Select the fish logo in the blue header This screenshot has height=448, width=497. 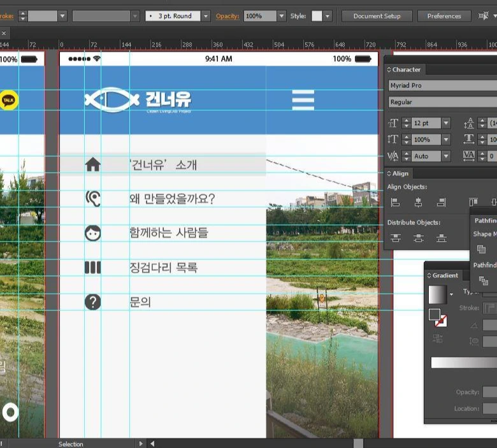pyautogui.click(x=112, y=100)
